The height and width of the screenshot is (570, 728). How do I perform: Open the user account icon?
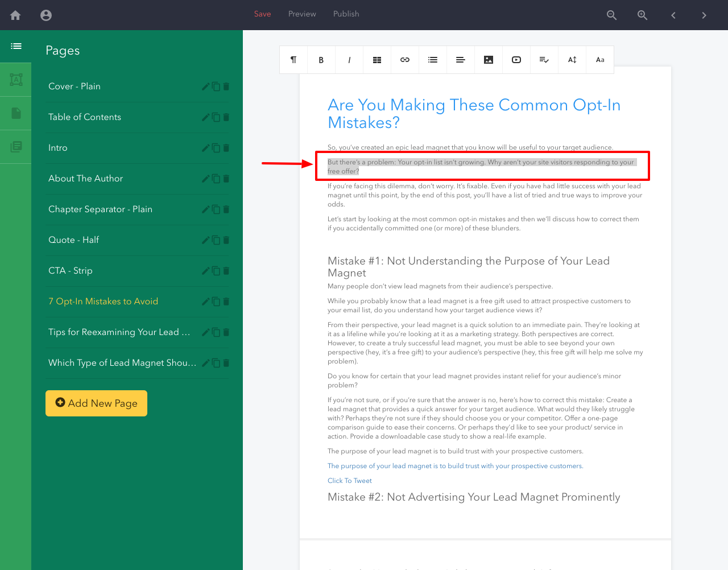pyautogui.click(x=46, y=15)
